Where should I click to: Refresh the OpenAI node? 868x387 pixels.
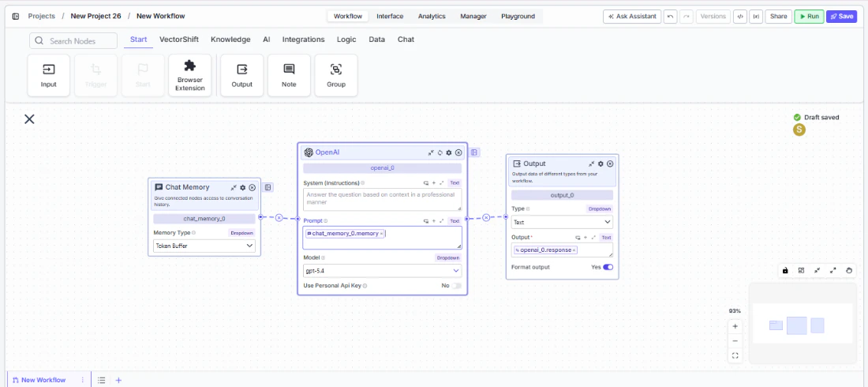click(440, 152)
